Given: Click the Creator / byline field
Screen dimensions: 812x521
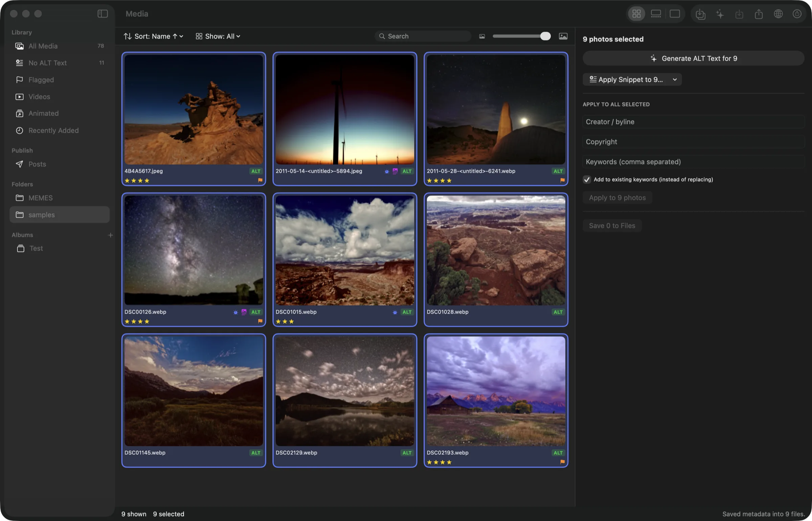Looking at the screenshot, I should coord(693,122).
